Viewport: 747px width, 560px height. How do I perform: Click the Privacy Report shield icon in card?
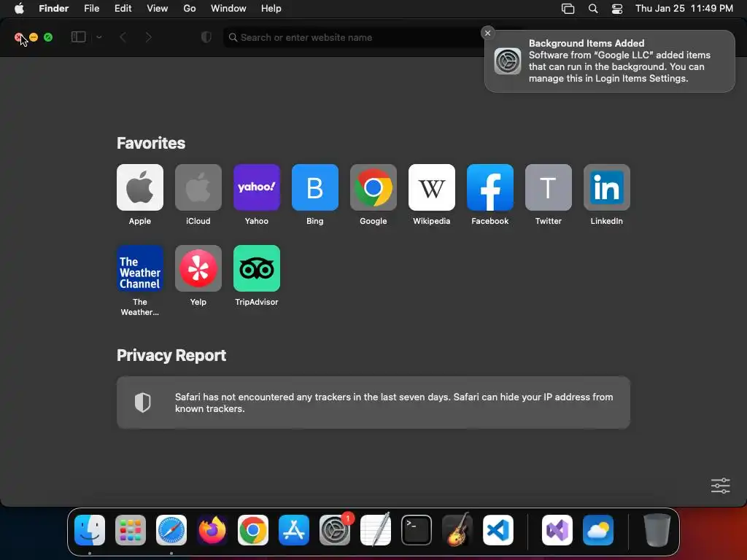[x=142, y=402]
